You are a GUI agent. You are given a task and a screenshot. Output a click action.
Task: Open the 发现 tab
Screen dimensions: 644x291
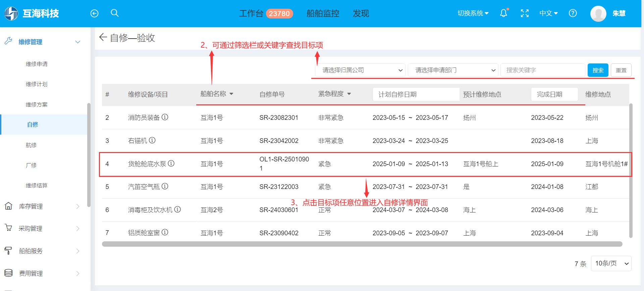pos(361,13)
